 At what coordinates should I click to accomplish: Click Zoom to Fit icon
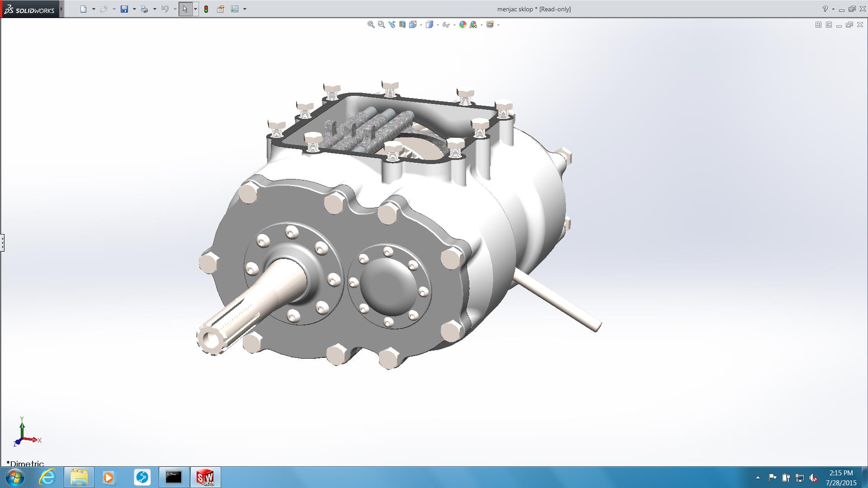click(x=371, y=25)
